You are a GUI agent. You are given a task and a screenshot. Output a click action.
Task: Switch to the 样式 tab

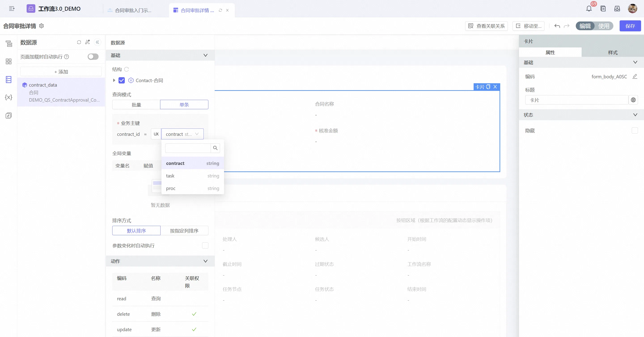[612, 52]
